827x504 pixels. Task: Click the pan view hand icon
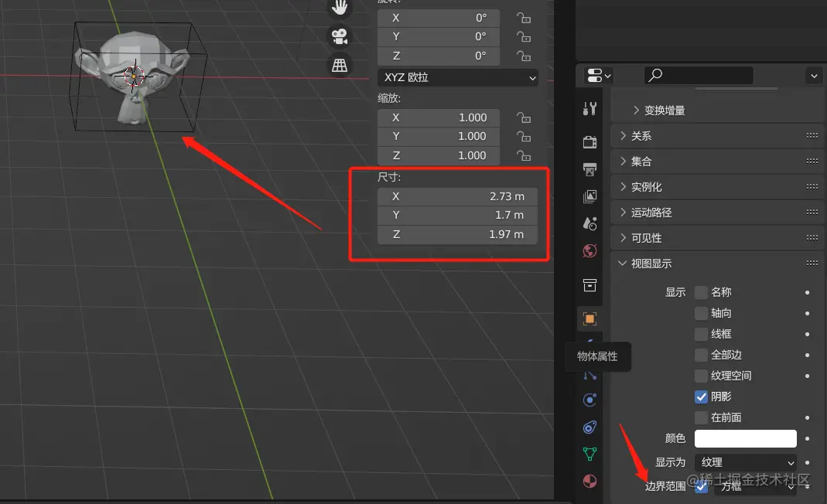(339, 8)
